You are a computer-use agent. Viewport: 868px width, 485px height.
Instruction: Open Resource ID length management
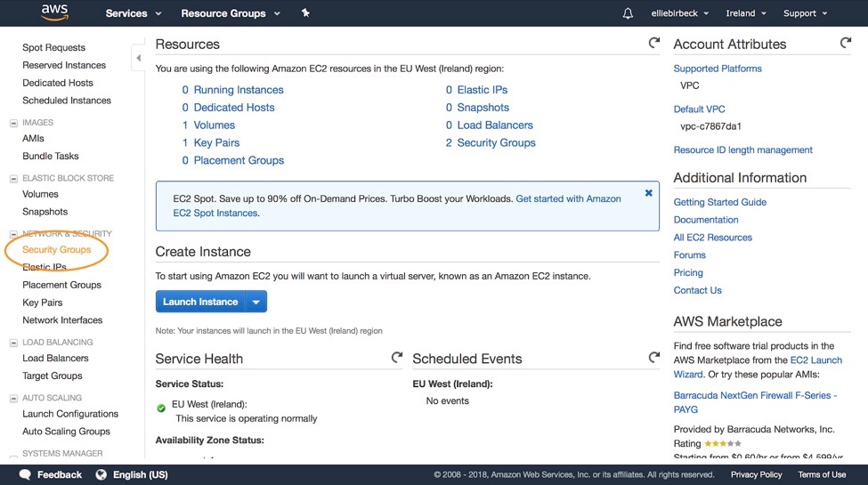pyautogui.click(x=742, y=150)
